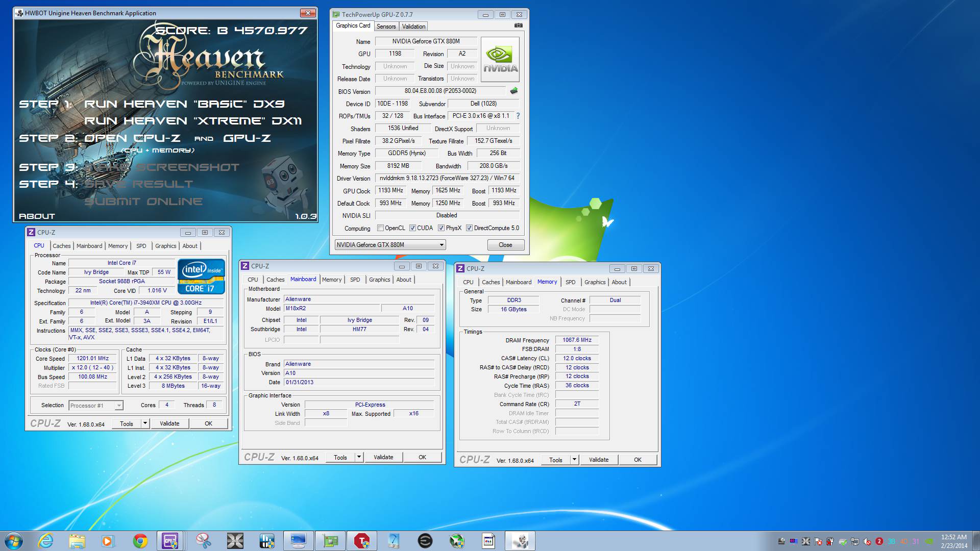Click Tools button in CPU-Z CPU-tab window

[127, 423]
